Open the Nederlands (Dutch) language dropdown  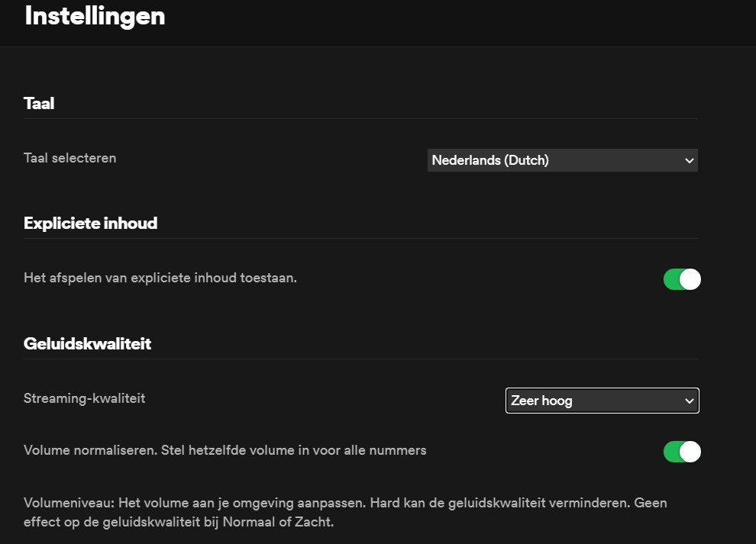coord(562,160)
